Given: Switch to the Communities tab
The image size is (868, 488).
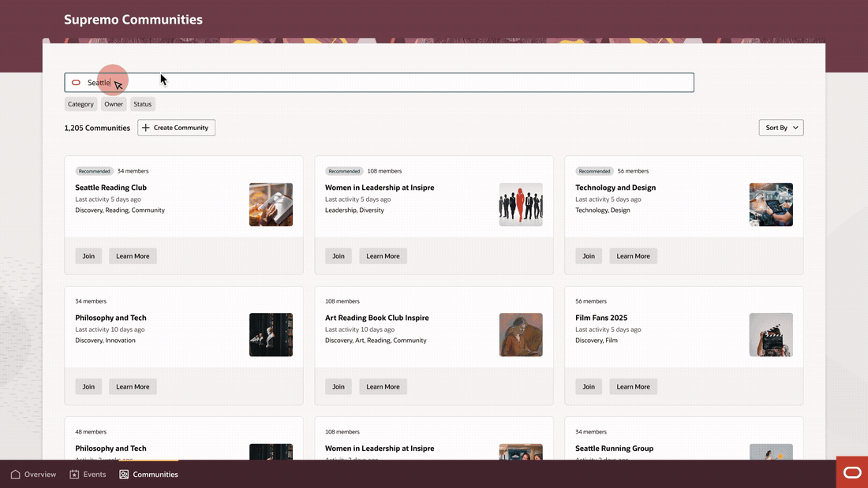Looking at the screenshot, I should 148,474.
